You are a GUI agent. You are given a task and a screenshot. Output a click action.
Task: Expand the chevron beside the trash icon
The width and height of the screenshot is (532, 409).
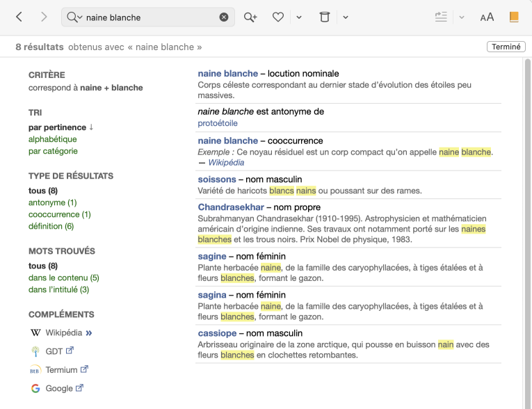346,17
